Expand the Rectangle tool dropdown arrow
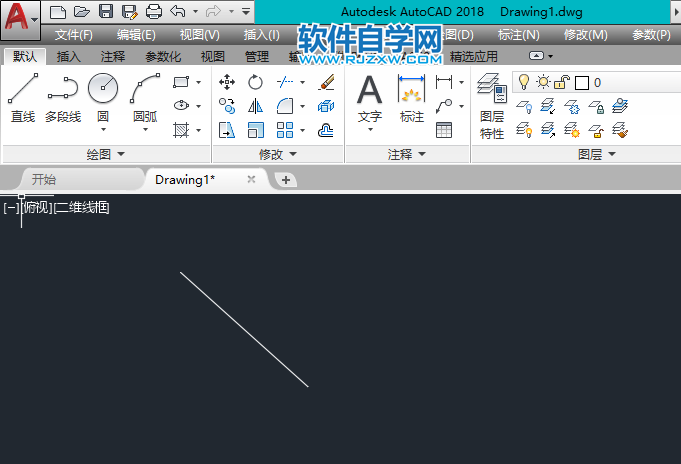Viewport: 681px width, 464px height. coord(198,82)
